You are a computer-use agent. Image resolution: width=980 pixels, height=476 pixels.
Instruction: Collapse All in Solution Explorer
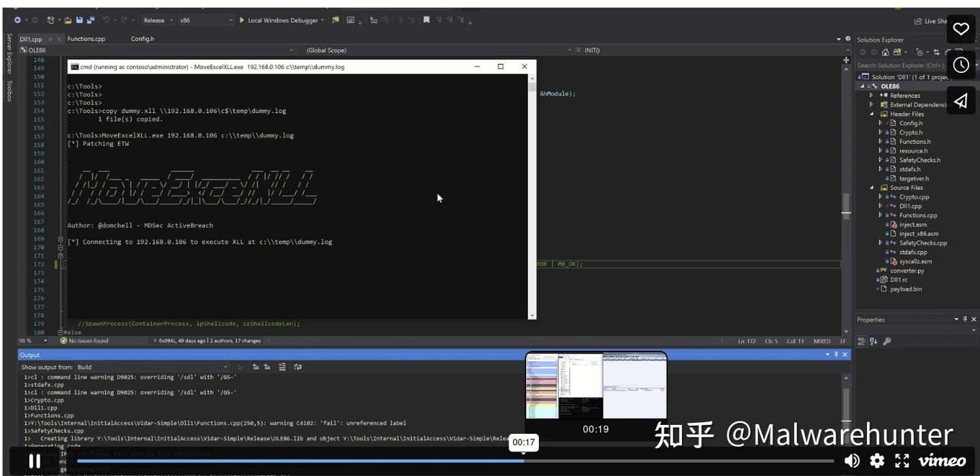(x=946, y=52)
